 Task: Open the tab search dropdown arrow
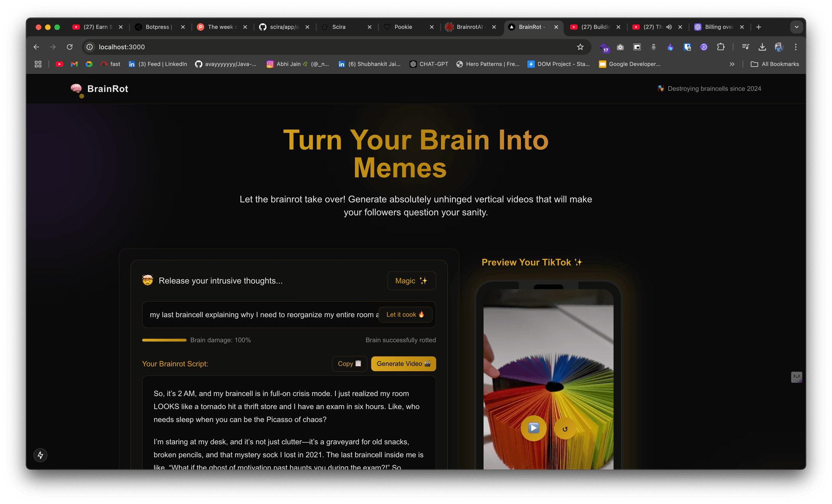[x=796, y=27]
